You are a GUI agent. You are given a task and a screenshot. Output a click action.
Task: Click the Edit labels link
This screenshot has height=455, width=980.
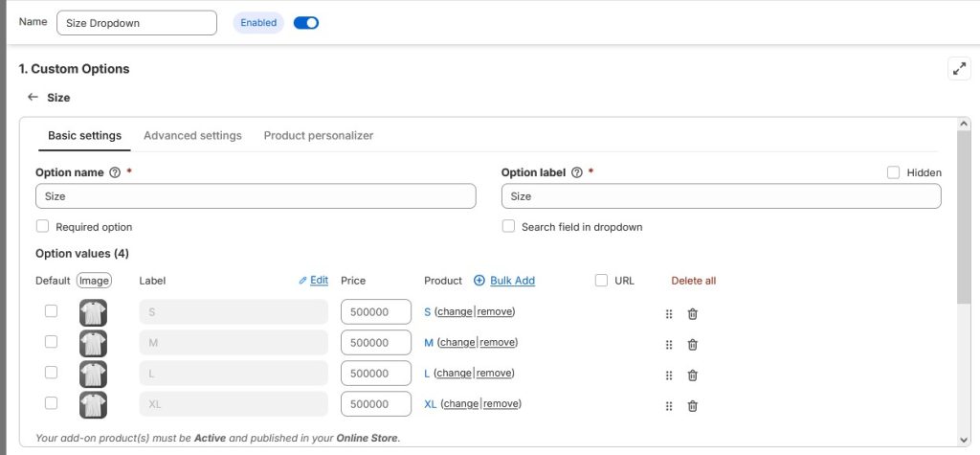313,281
